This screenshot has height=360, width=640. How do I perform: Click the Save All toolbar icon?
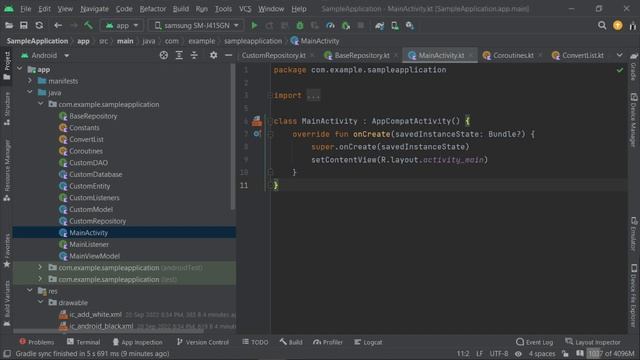24,25
